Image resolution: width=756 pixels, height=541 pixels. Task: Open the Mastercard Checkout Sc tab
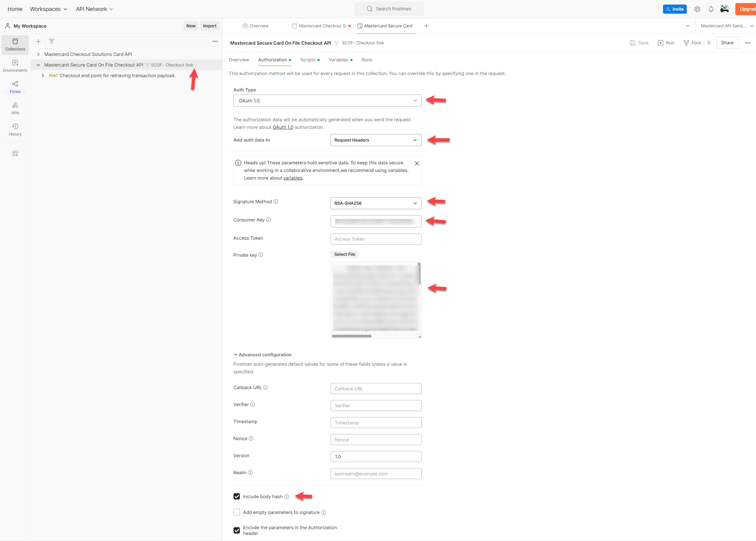321,26
